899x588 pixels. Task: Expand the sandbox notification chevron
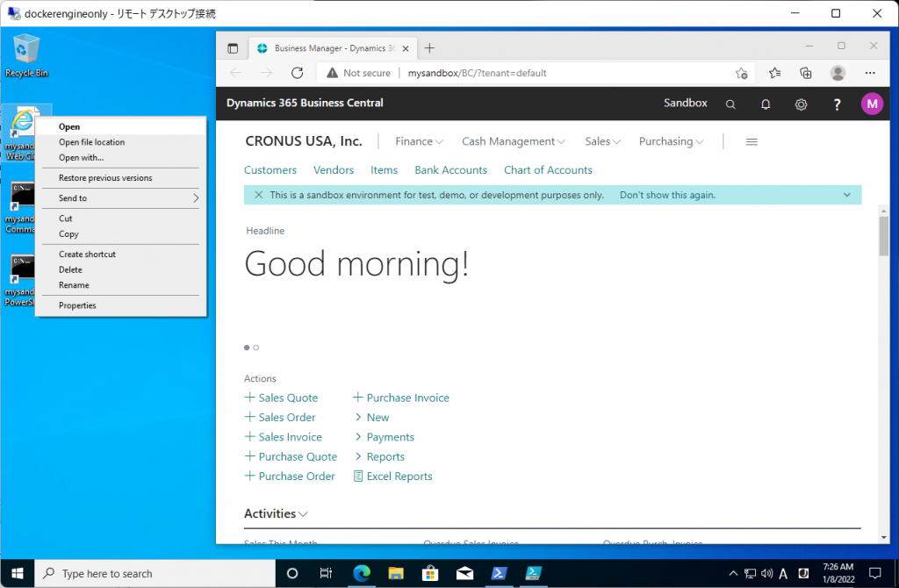[x=847, y=195]
